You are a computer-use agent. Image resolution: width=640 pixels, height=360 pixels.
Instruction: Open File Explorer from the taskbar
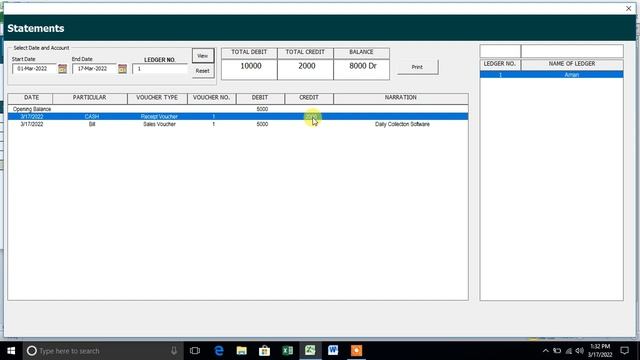(242, 351)
